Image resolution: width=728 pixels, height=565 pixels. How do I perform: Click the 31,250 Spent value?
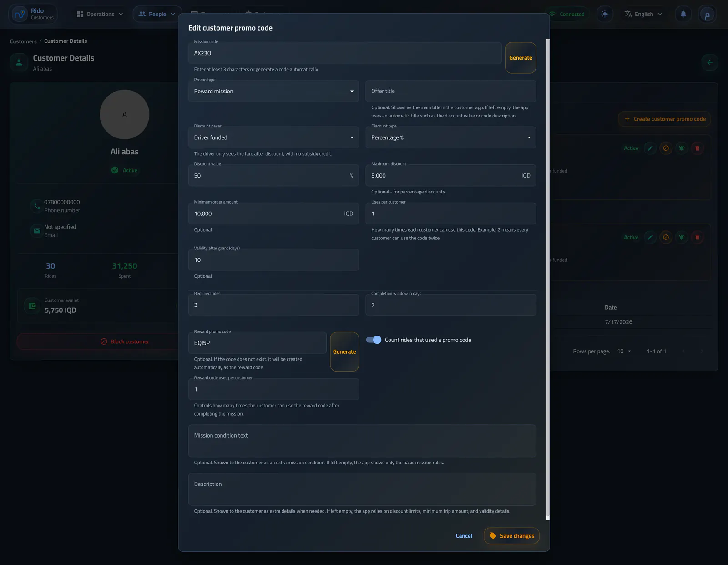(x=124, y=266)
